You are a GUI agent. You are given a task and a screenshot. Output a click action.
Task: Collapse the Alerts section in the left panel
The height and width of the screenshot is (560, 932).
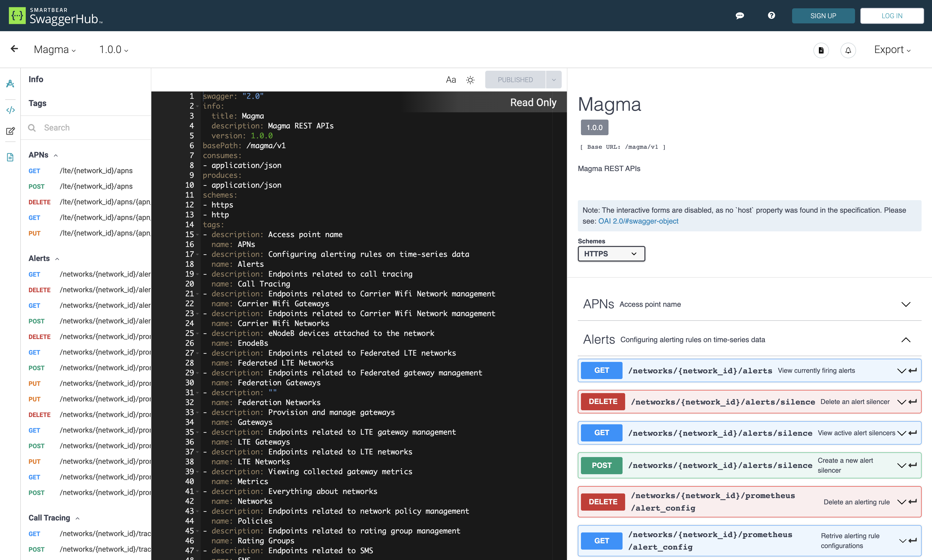pos(57,259)
